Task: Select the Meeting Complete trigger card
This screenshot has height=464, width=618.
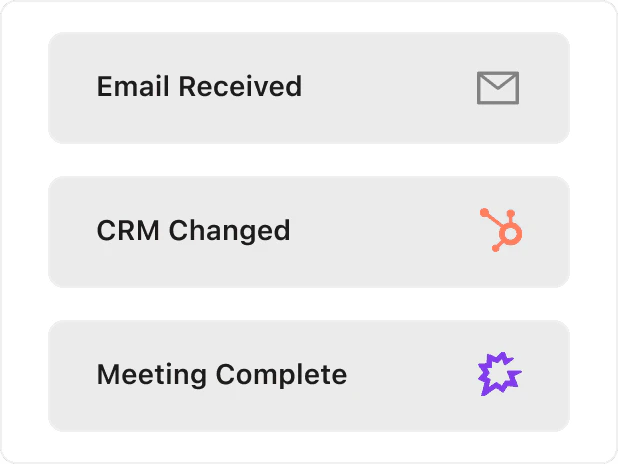Action: (x=308, y=375)
